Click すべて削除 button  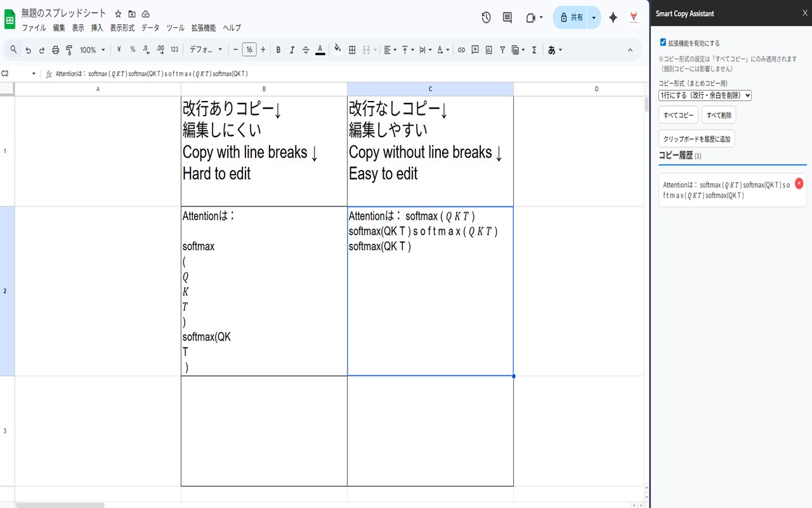click(x=719, y=115)
